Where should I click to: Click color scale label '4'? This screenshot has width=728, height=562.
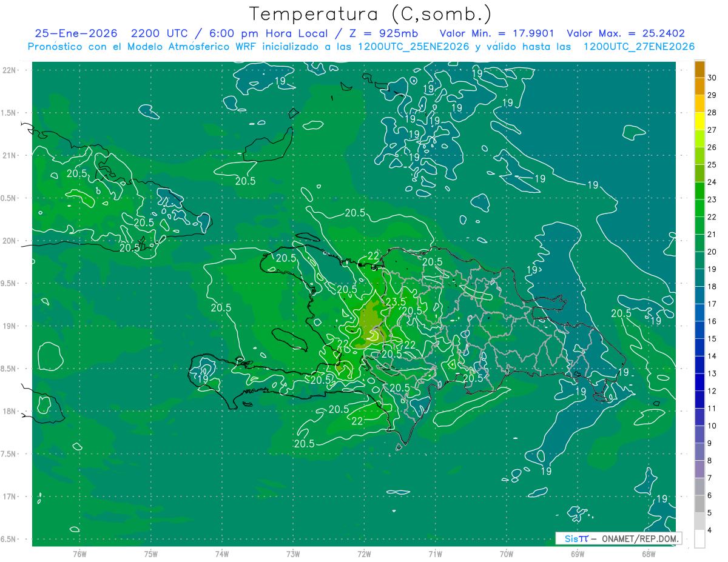tap(710, 530)
